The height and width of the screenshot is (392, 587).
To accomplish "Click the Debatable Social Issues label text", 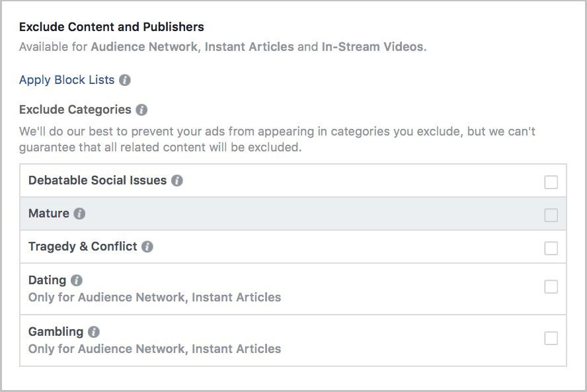I will pyautogui.click(x=97, y=180).
